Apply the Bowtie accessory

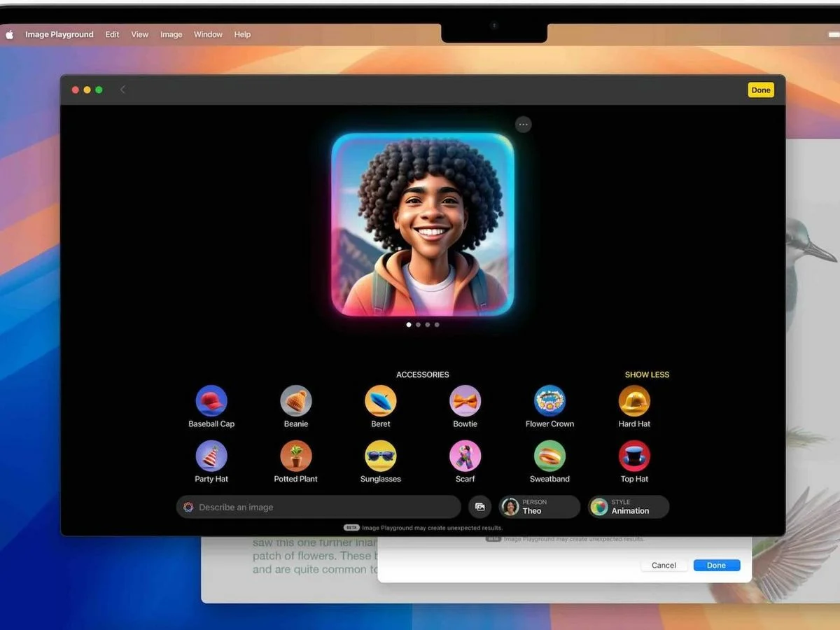click(465, 399)
